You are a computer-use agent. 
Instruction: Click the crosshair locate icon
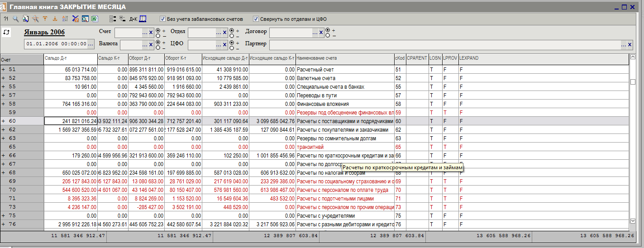point(35,19)
